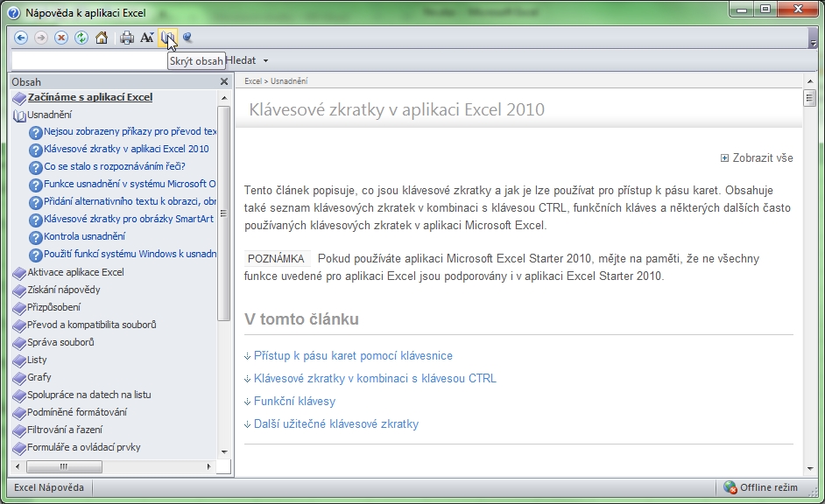This screenshot has width=825, height=504.
Task: Click the contents pane scroll-down arrow
Action: [x=224, y=452]
